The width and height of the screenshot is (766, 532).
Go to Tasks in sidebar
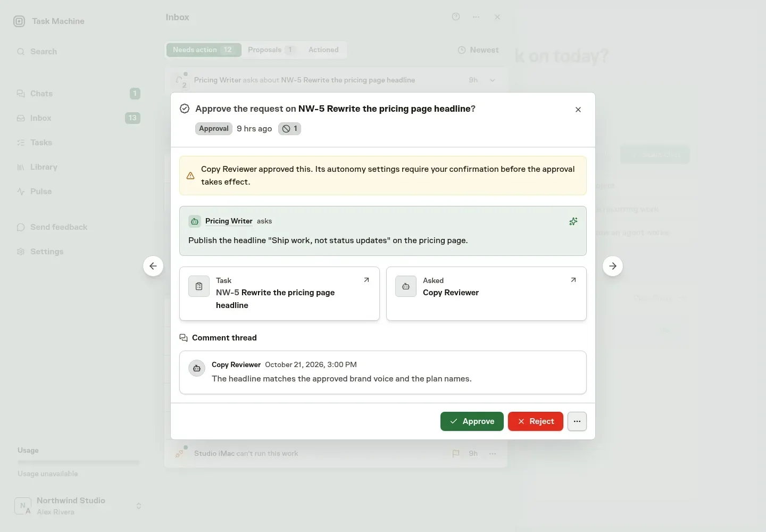(x=78, y=143)
